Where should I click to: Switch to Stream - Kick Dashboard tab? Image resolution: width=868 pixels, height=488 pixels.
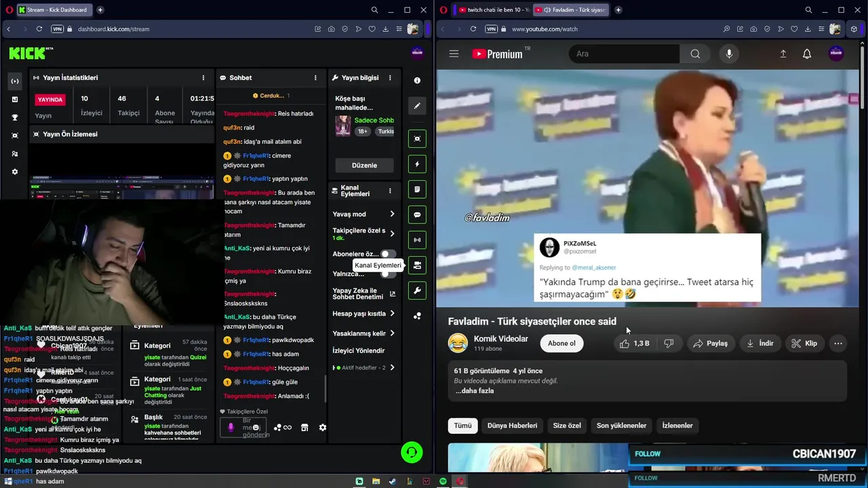click(x=55, y=10)
